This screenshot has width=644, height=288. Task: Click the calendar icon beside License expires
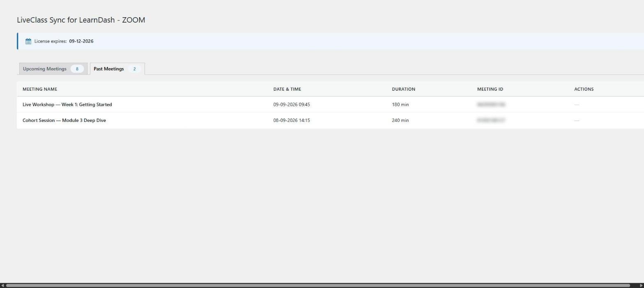pos(28,41)
